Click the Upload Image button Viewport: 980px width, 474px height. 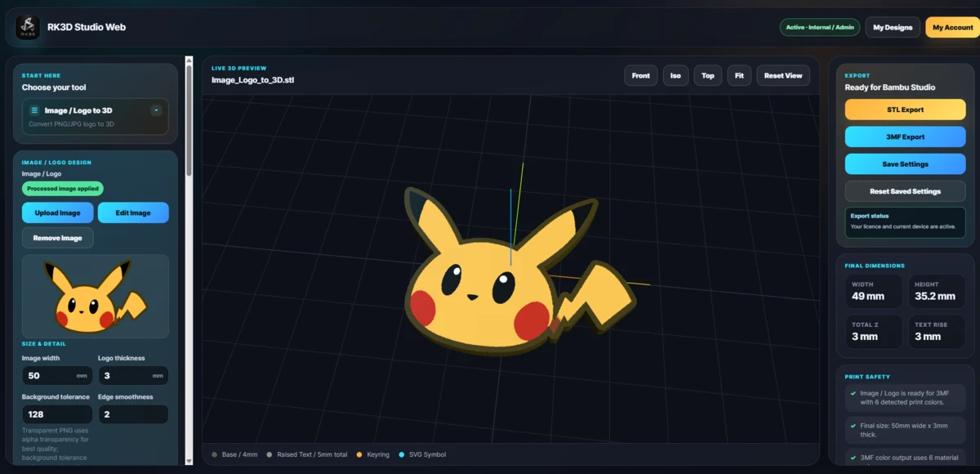coord(57,212)
